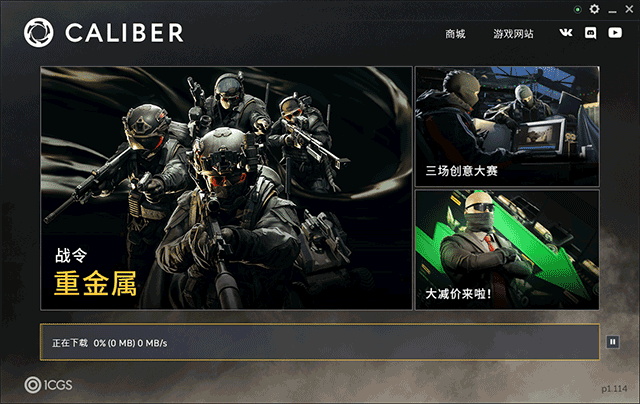Click the 重金属 yellow title text

point(95,283)
